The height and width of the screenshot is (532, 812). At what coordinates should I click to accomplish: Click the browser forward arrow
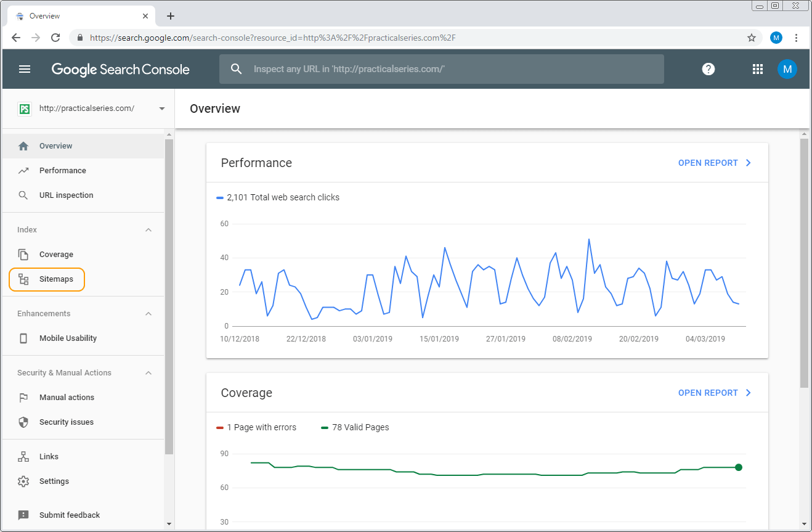(x=36, y=38)
